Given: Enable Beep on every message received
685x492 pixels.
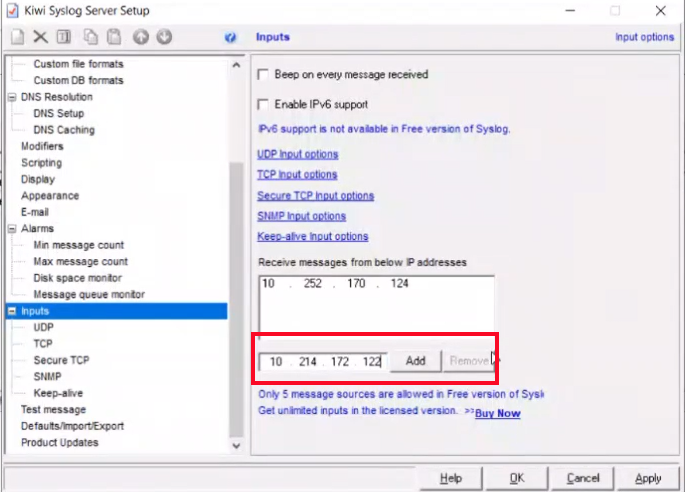Looking at the screenshot, I should (264, 75).
